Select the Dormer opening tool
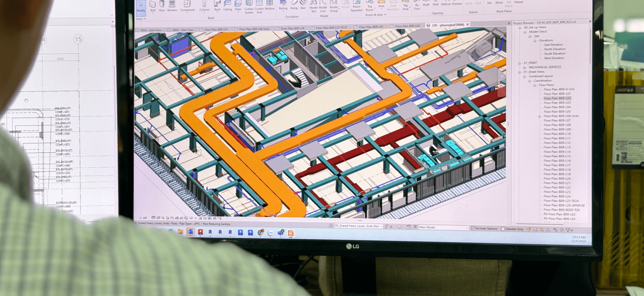 click(x=457, y=3)
